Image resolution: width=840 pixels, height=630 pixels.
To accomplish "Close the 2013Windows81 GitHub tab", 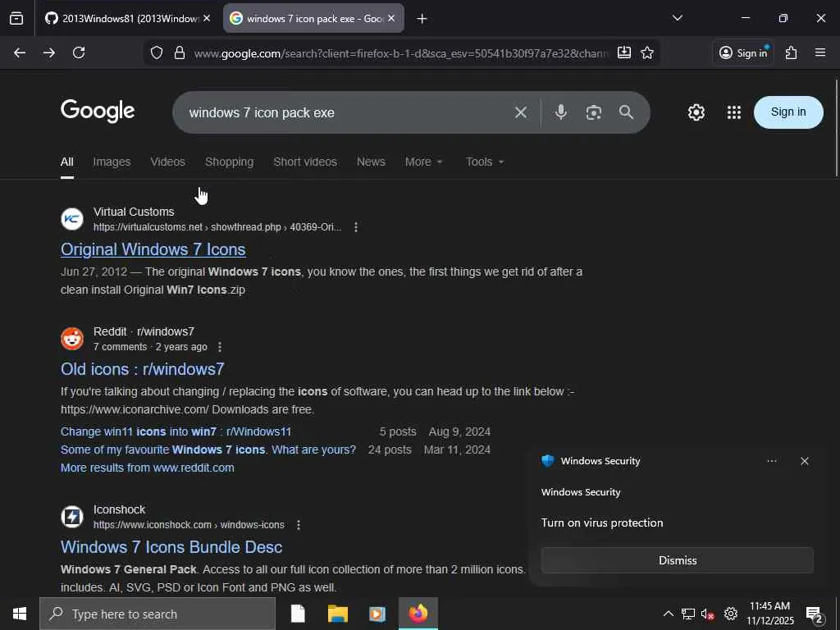I will coord(207,18).
